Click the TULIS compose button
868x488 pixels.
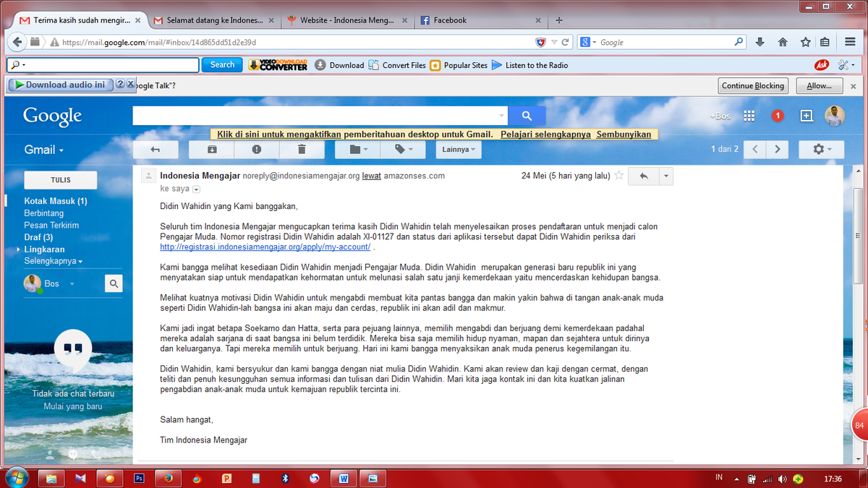(x=61, y=180)
